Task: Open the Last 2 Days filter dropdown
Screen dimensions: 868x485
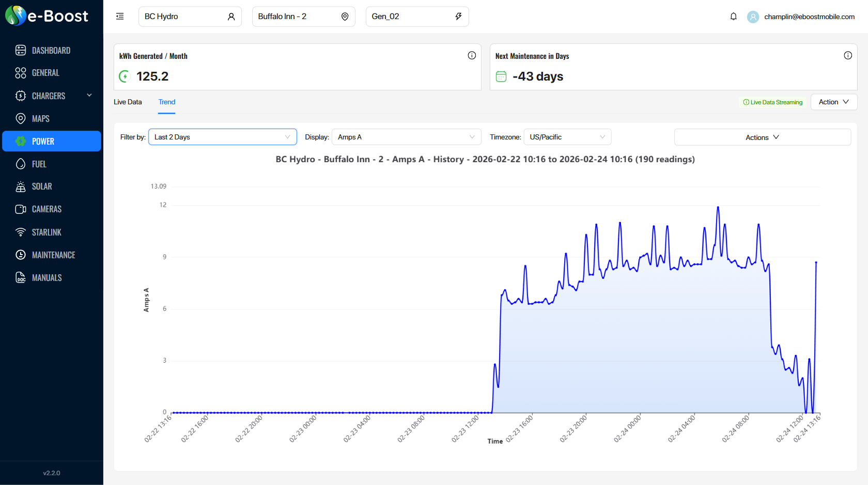Action: tap(222, 137)
